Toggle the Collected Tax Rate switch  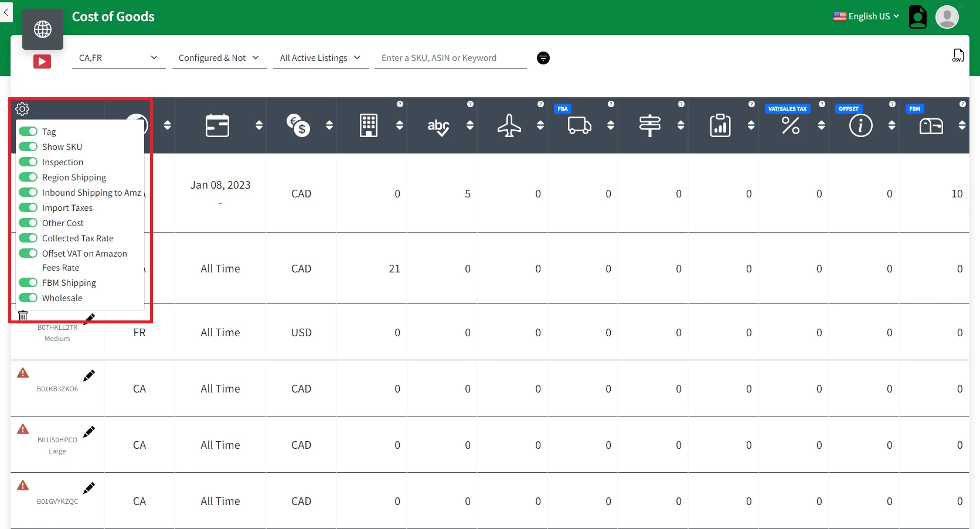click(28, 238)
